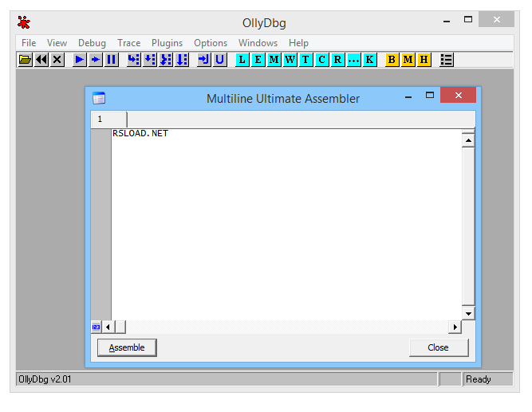The image size is (532, 412).
Task: Click the editor vertical scroll down arrow
Action: click(x=468, y=313)
